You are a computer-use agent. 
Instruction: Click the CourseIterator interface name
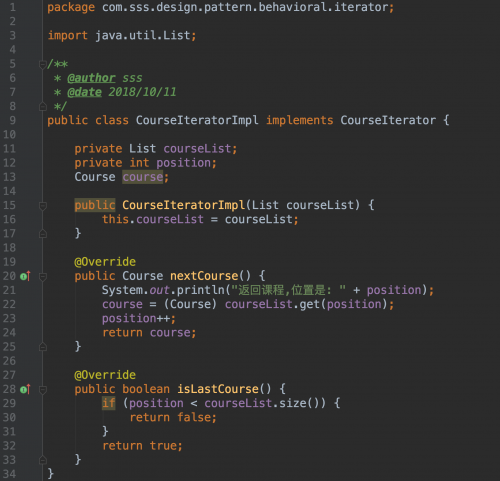388,120
